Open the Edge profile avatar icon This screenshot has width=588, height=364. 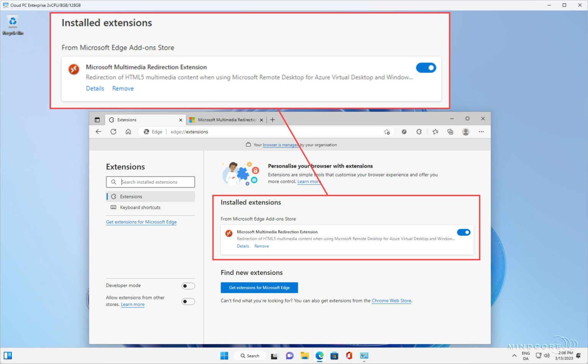465,132
